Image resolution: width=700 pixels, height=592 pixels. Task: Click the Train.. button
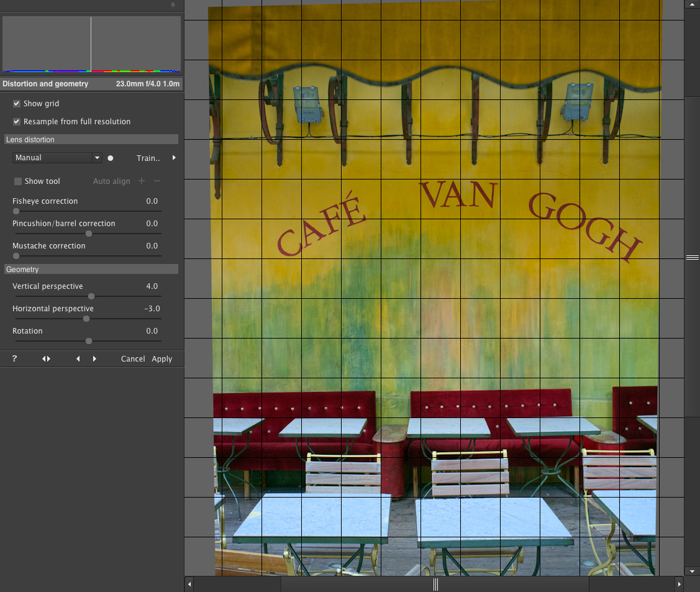[x=148, y=158]
